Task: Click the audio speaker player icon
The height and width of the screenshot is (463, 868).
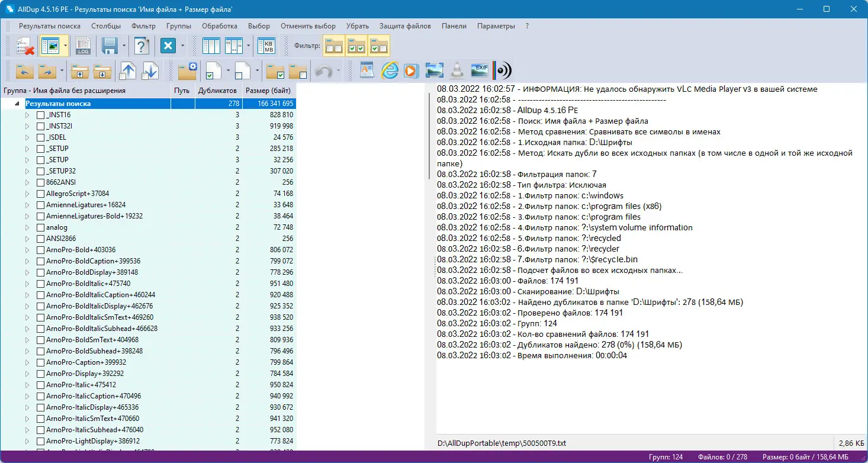Action: (502, 70)
